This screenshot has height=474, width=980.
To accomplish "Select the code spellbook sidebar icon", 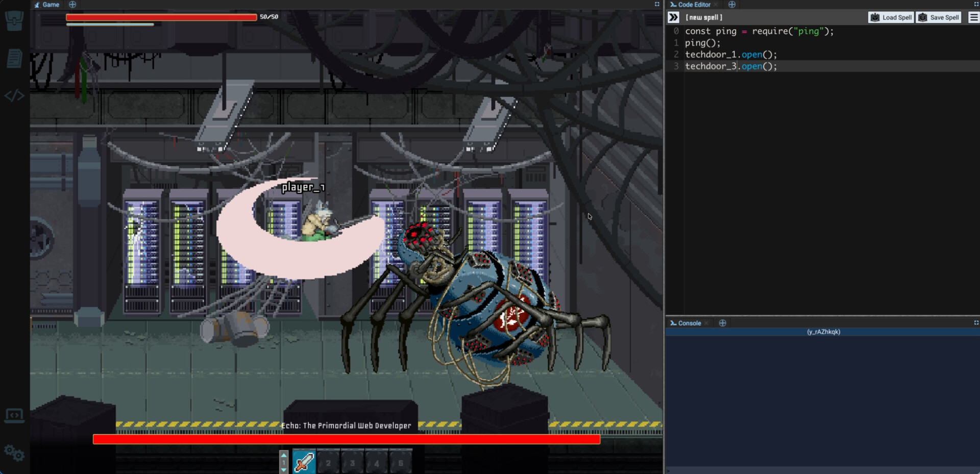I will coord(14,95).
